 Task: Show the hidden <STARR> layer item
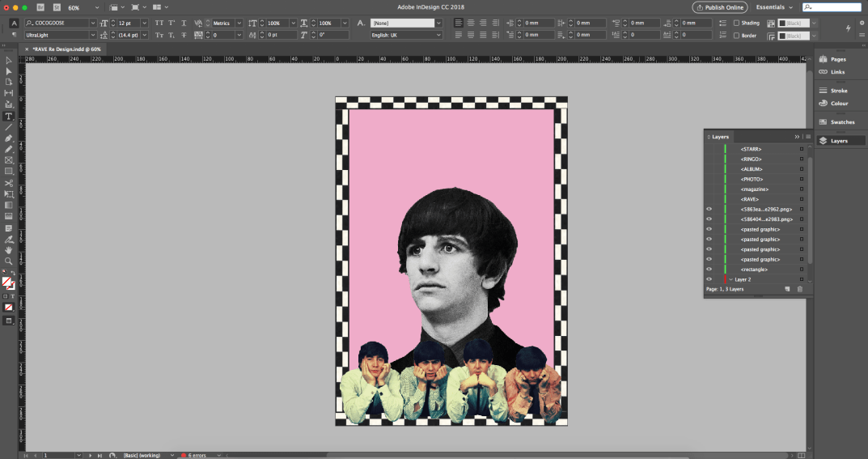point(709,149)
